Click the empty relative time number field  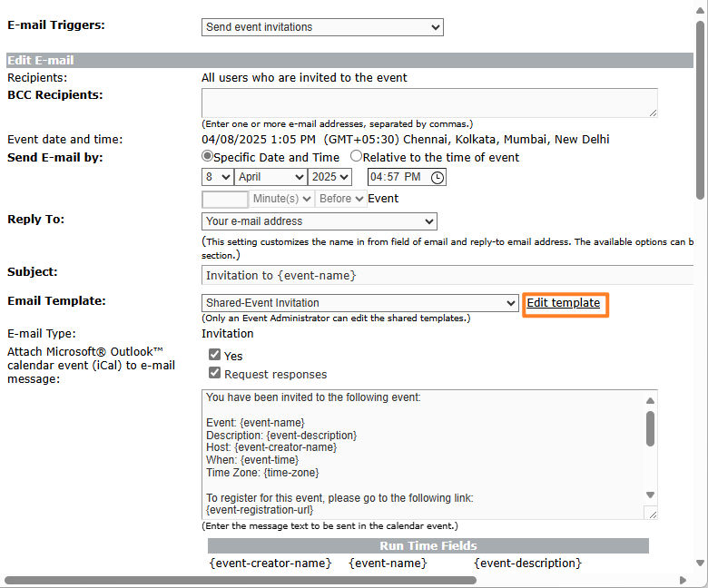(x=225, y=199)
